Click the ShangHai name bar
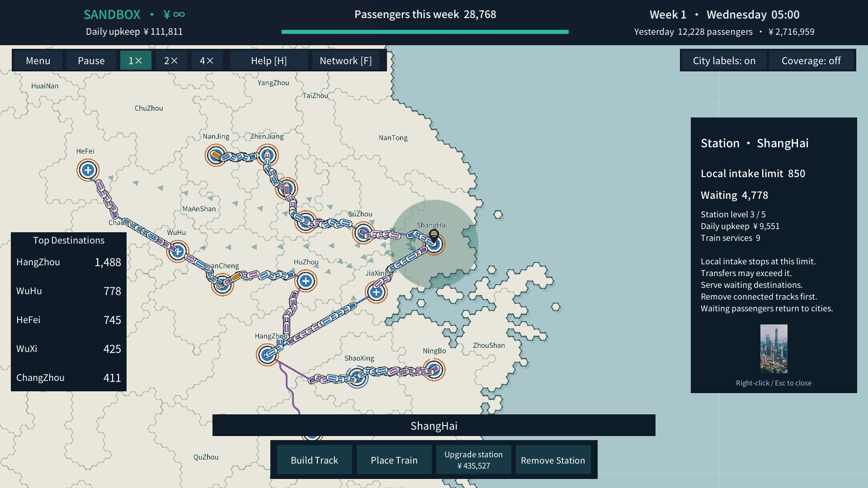This screenshot has height=488, width=868. tap(434, 426)
